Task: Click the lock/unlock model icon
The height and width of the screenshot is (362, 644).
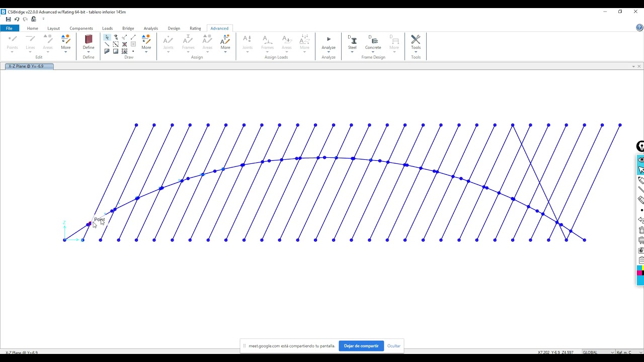Action: coord(34,19)
